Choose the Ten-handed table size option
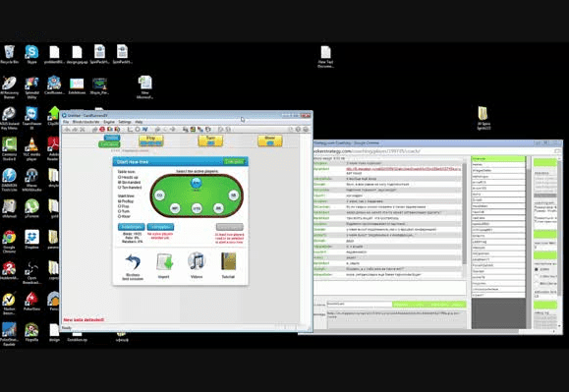Viewport: 569px width, 392px height. pyautogui.click(x=130, y=188)
